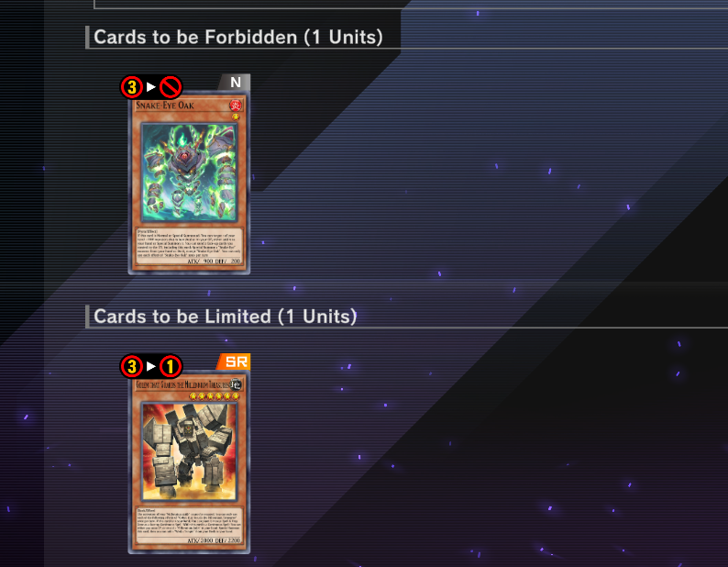Click the SR rarity badge on the Golem card
Viewport: 728px width, 567px height.
(x=235, y=361)
